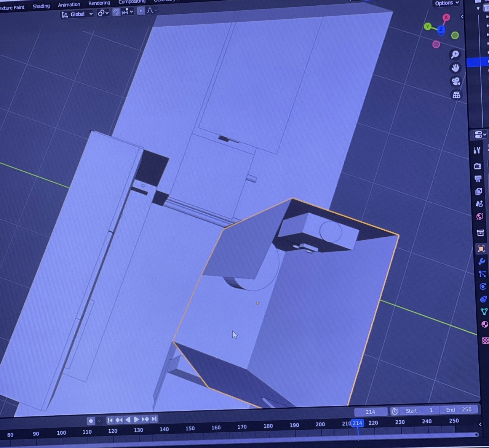The width and height of the screenshot is (489, 448).
Task: Open the Material properties sphere tab
Action: tap(484, 324)
